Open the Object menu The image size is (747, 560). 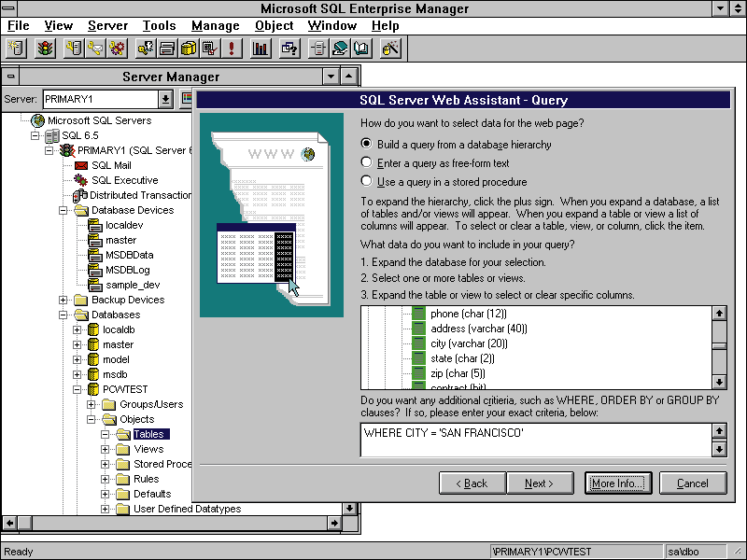pyautogui.click(x=274, y=26)
